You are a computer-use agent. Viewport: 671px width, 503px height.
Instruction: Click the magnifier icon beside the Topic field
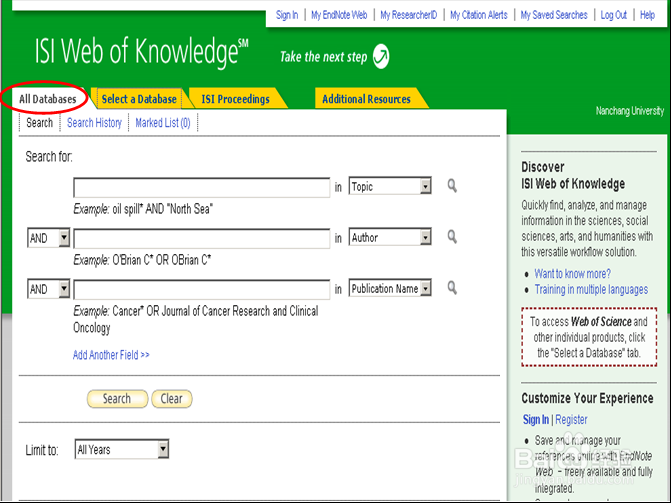tap(452, 186)
